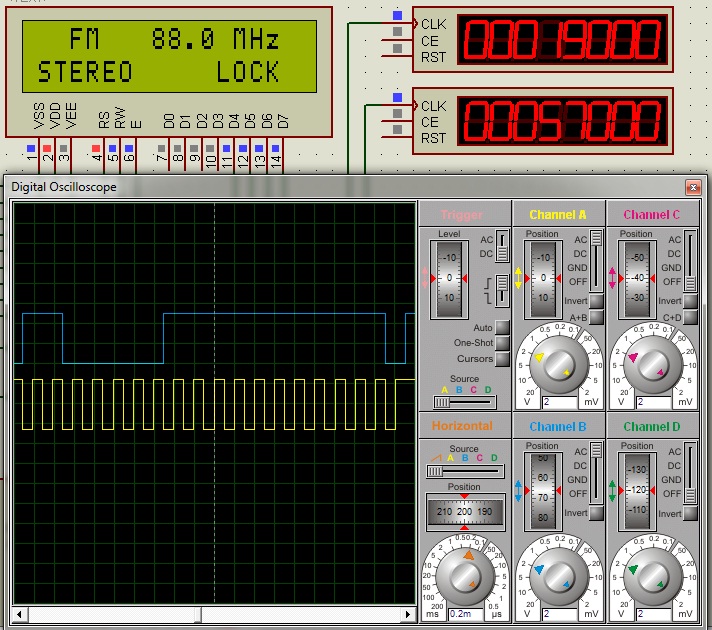Screen dimensions: 712x630
Task: Click Channel A voltage value field
Action: tap(560, 402)
